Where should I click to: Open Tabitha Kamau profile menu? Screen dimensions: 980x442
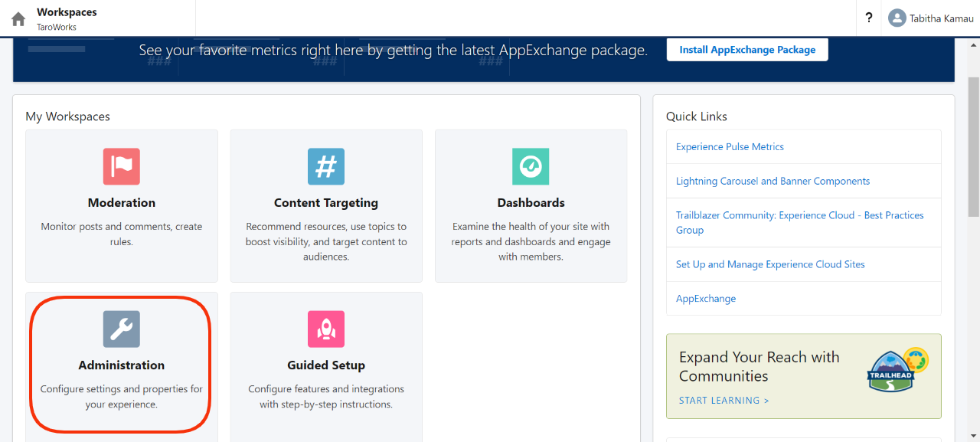(931, 18)
